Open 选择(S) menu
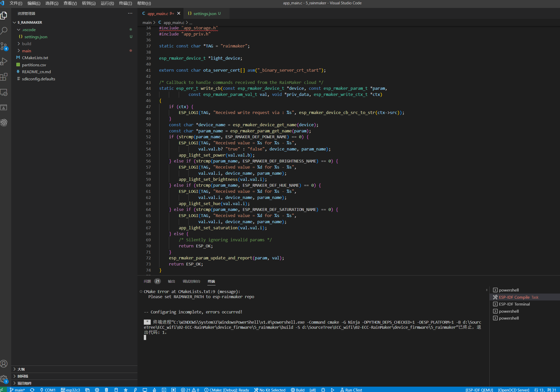The height and width of the screenshot is (392, 560). pos(52,3)
